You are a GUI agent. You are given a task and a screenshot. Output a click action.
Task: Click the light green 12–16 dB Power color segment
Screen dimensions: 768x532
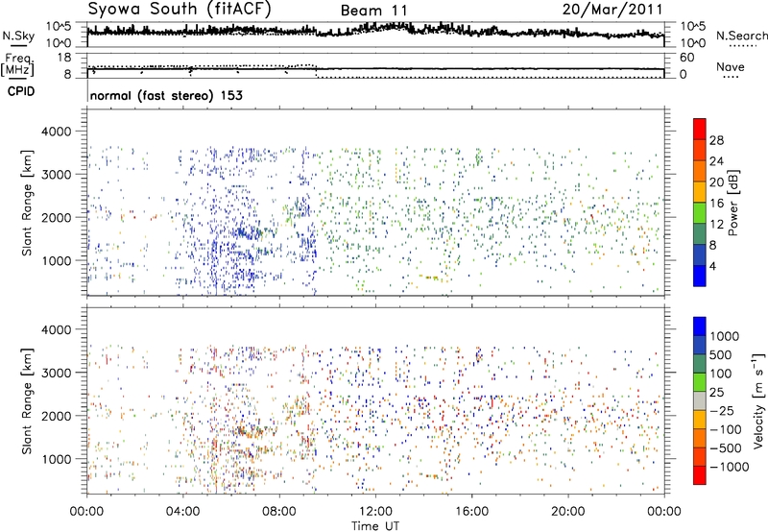point(700,212)
